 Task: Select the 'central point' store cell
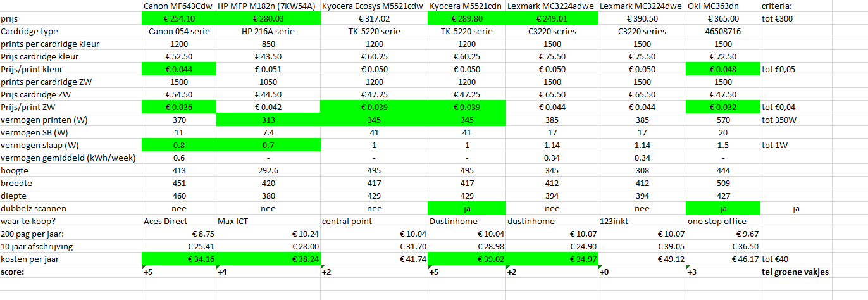(x=374, y=222)
